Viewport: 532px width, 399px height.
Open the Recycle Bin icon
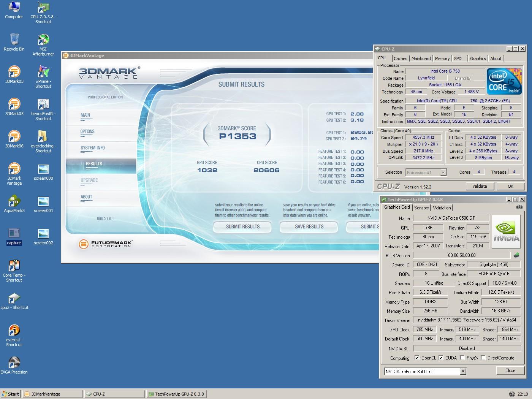coord(14,43)
